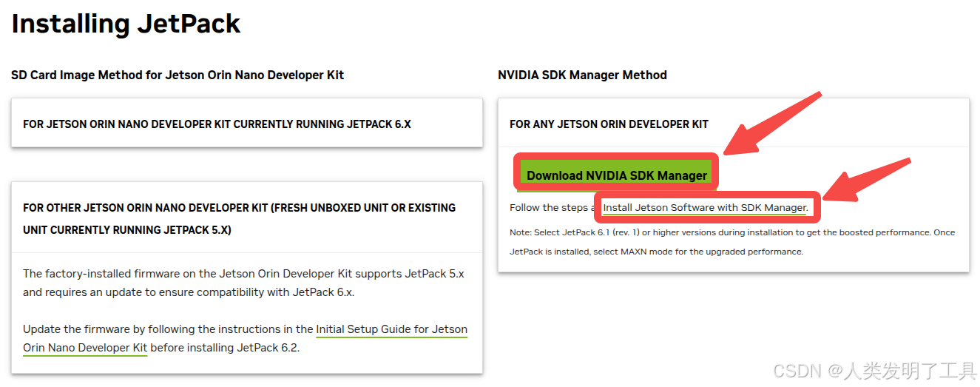The height and width of the screenshot is (387, 980).
Task: Click the Installing JetPack heading
Action: click(x=126, y=24)
